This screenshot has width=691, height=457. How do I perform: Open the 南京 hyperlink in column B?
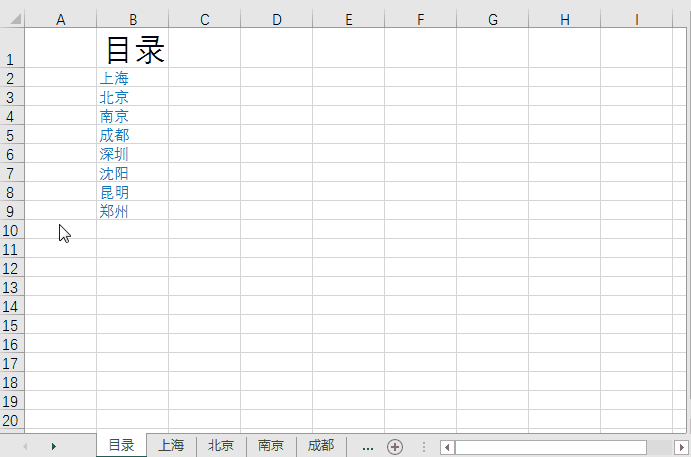click(x=114, y=116)
